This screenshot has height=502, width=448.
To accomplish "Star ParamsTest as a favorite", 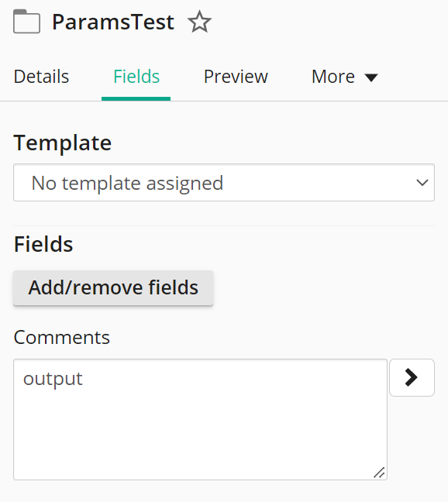I will 199,22.
